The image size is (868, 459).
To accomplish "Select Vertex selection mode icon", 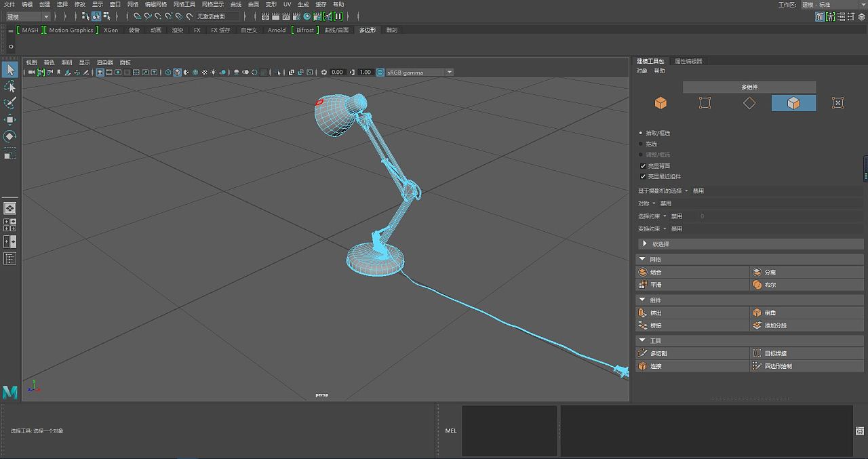I will (x=705, y=103).
